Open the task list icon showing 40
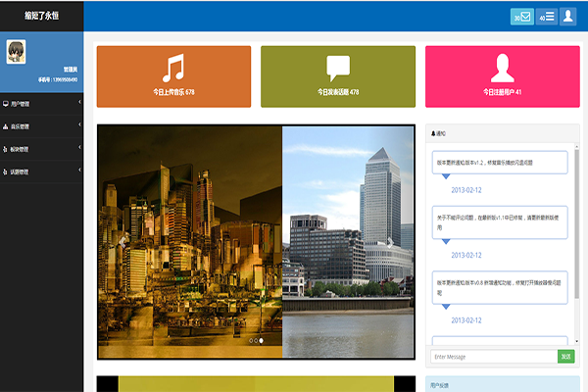Image resolution: width=588 pixels, height=392 pixels. (x=547, y=17)
